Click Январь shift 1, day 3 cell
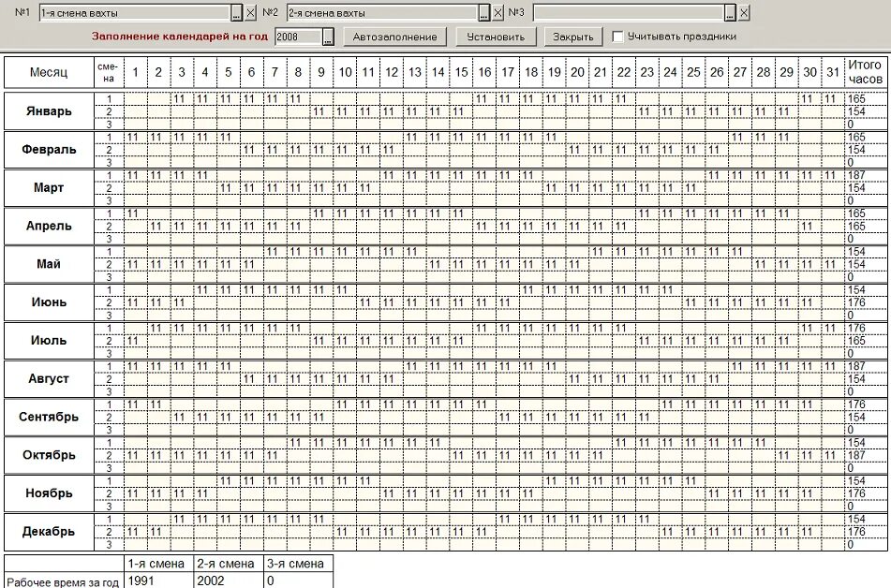 point(182,99)
